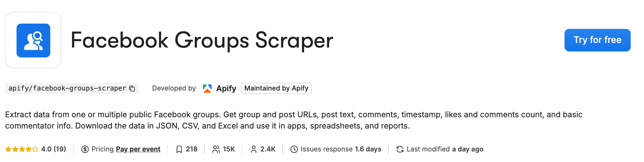This screenshot has width=644, height=162.
Task: Click the star rating icons
Action: (x=22, y=149)
